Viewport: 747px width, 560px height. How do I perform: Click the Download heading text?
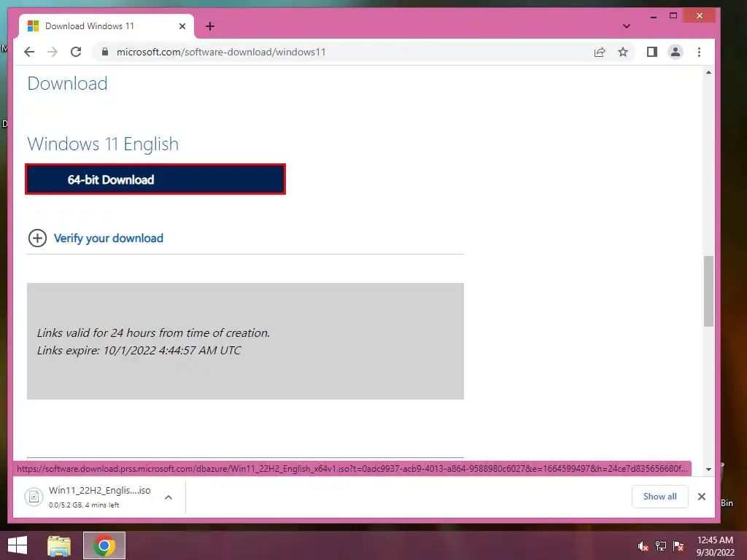click(x=68, y=83)
